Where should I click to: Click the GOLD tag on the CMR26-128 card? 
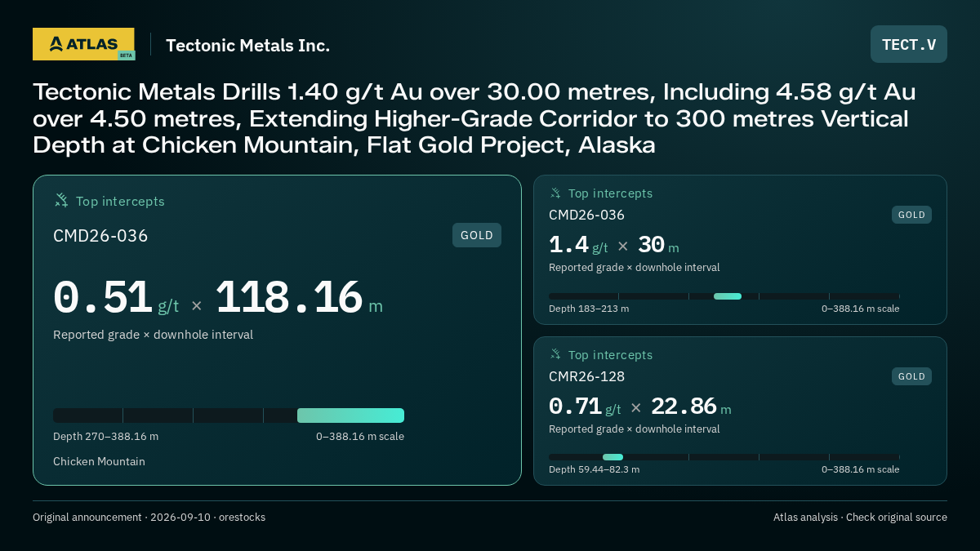click(x=911, y=376)
